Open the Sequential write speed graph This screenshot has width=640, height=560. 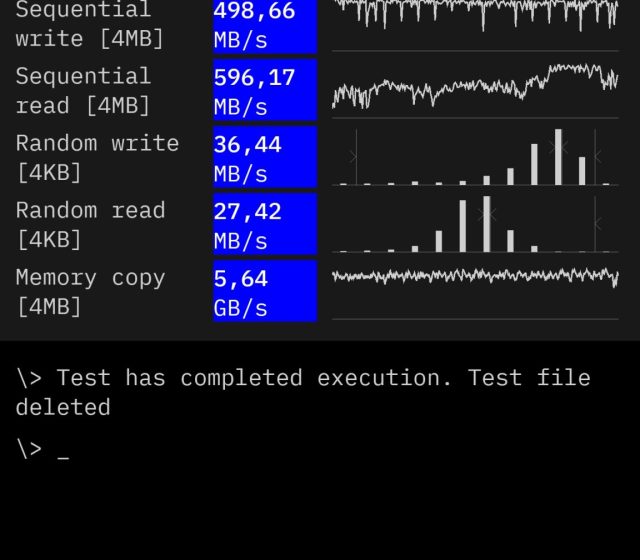click(475, 22)
